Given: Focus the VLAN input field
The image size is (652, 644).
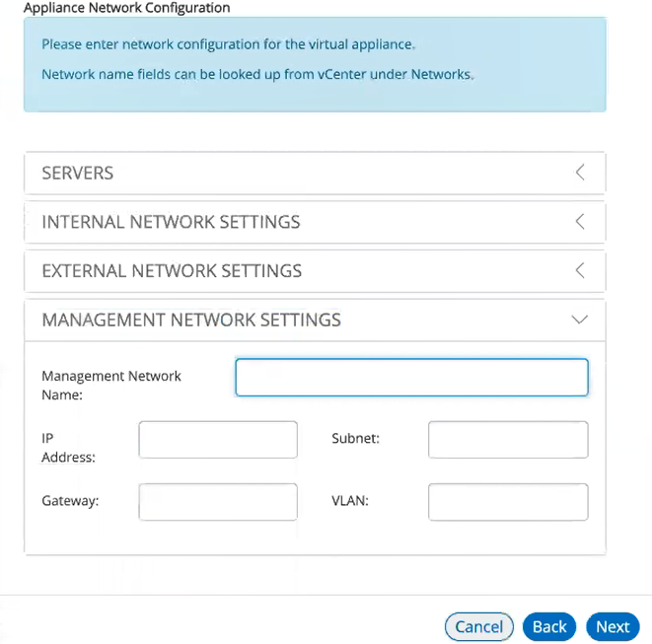Looking at the screenshot, I should point(508,502).
